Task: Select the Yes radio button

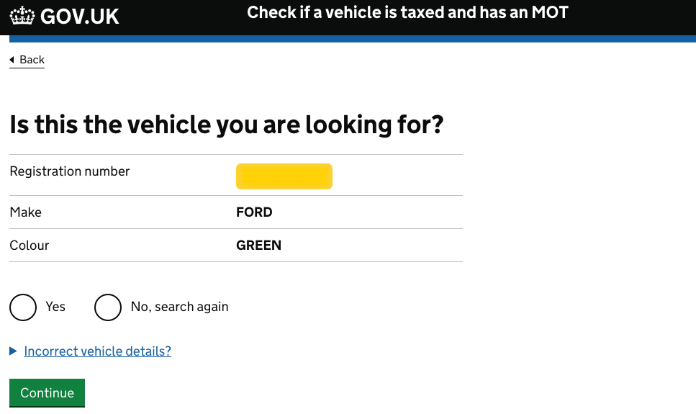Action: click(23, 307)
